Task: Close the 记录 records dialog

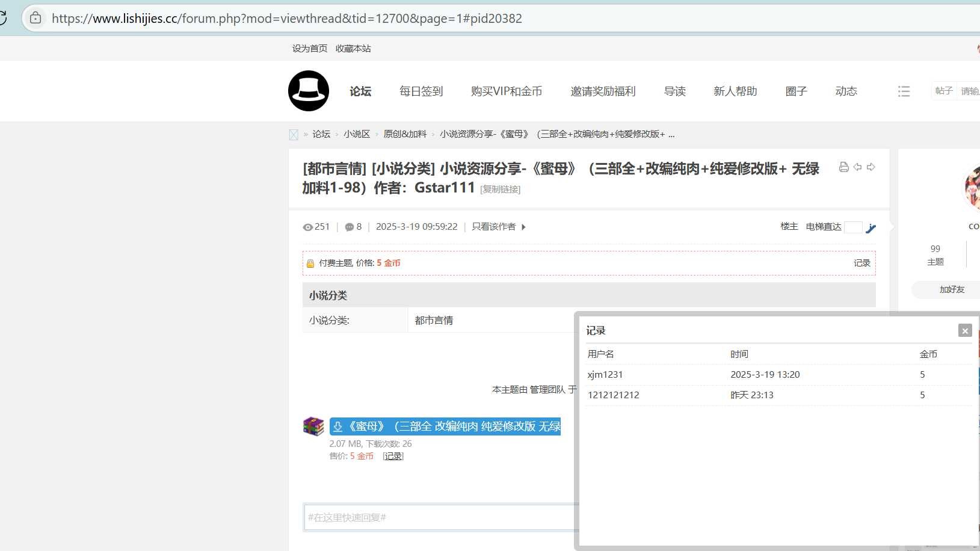Action: click(964, 330)
